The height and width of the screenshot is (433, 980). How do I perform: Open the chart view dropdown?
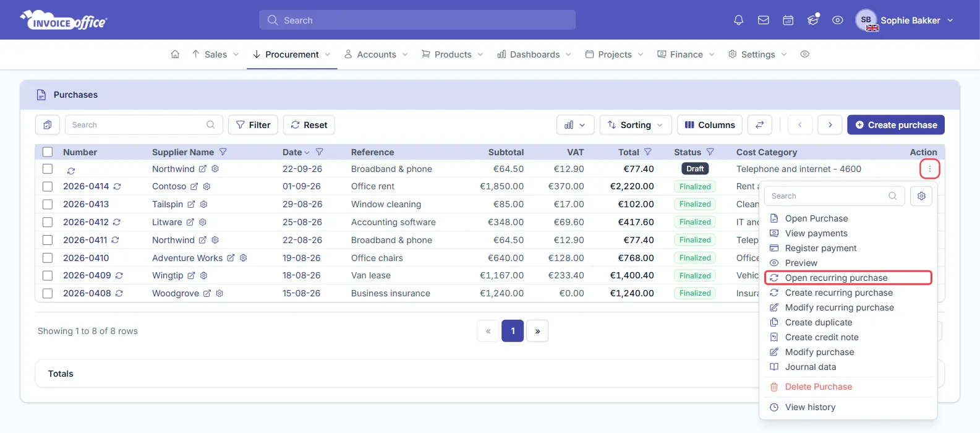pyautogui.click(x=575, y=125)
